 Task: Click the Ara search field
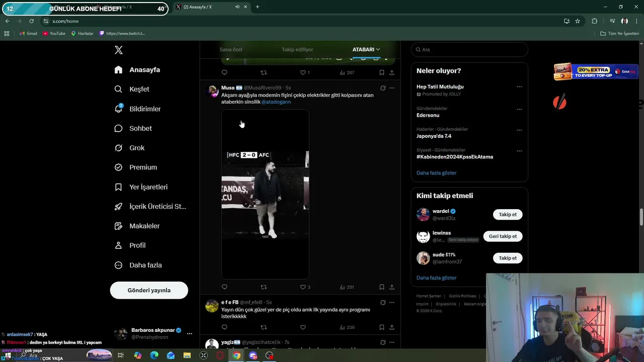pyautogui.click(x=469, y=49)
